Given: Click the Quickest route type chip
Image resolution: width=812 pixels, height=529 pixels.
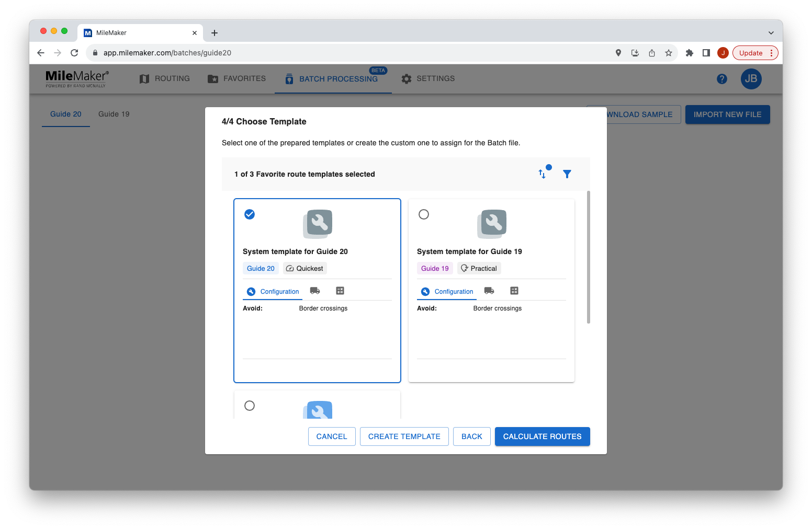Looking at the screenshot, I should coord(305,268).
